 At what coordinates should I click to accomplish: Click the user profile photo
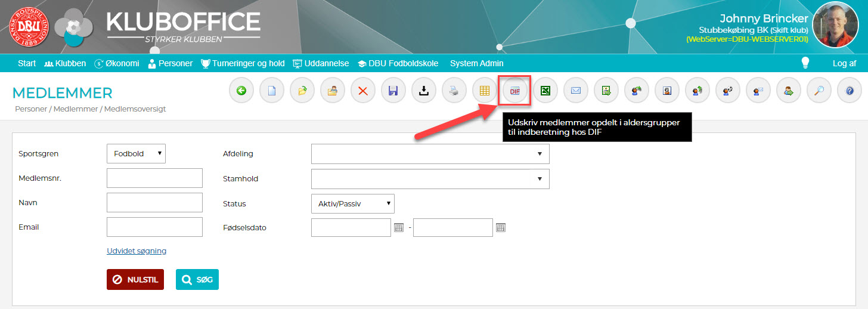[x=836, y=24]
